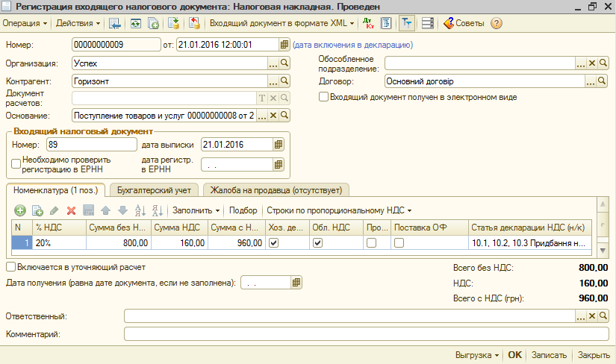Open the Выгрузка dropdown at bottom
This screenshot has height=364, width=616.
[x=477, y=355]
